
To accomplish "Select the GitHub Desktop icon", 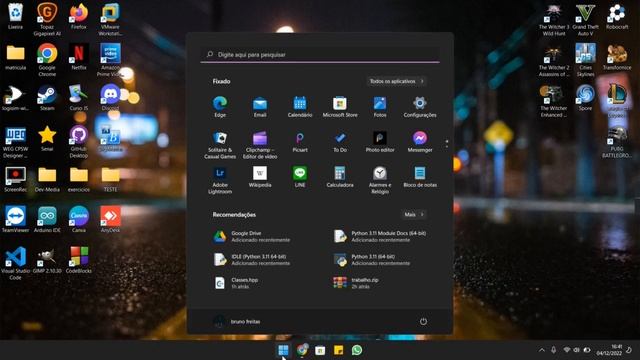I will pos(79,142).
